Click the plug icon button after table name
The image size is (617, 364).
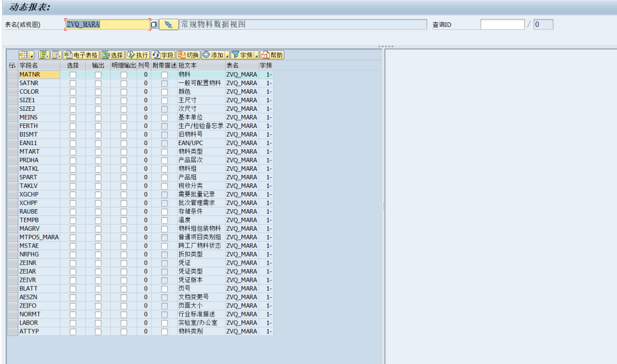(x=169, y=25)
